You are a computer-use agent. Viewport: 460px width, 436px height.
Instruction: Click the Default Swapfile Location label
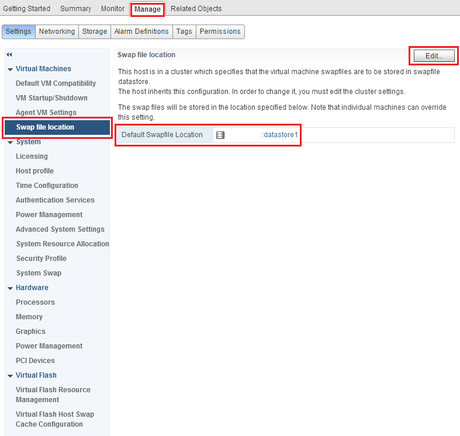point(162,135)
